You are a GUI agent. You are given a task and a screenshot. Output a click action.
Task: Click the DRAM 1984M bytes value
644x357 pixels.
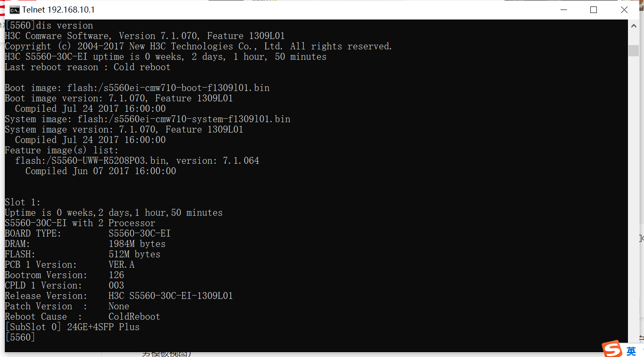click(137, 244)
